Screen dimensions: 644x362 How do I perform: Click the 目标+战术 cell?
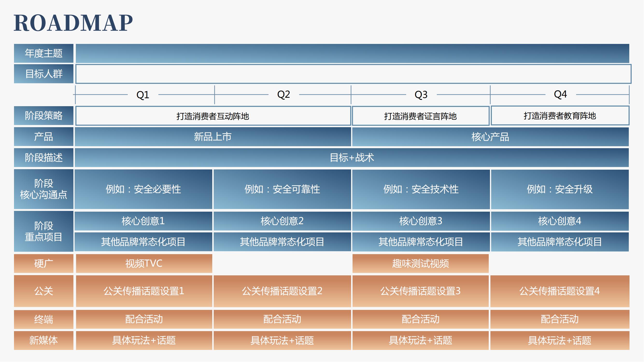point(352,158)
